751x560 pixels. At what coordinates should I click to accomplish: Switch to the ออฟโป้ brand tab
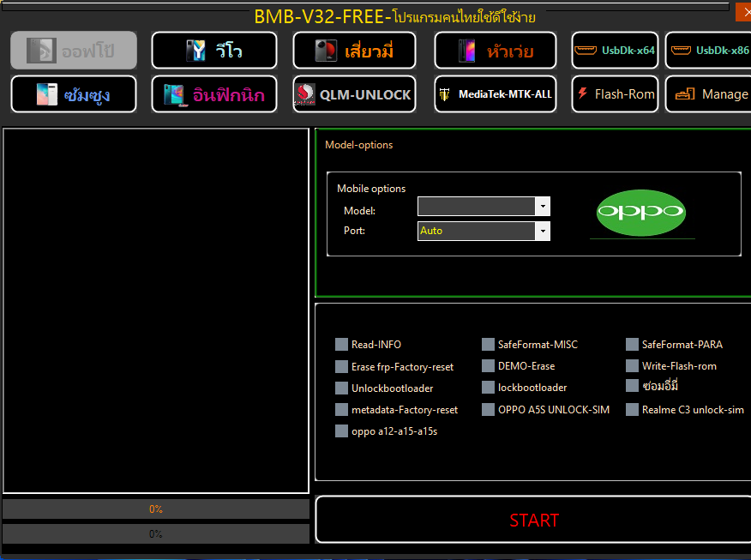click(x=74, y=51)
